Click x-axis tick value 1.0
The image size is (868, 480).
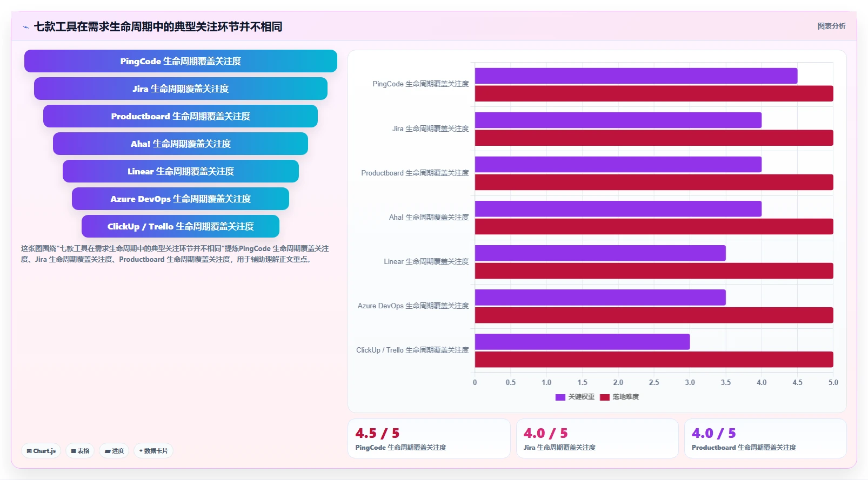click(x=546, y=382)
